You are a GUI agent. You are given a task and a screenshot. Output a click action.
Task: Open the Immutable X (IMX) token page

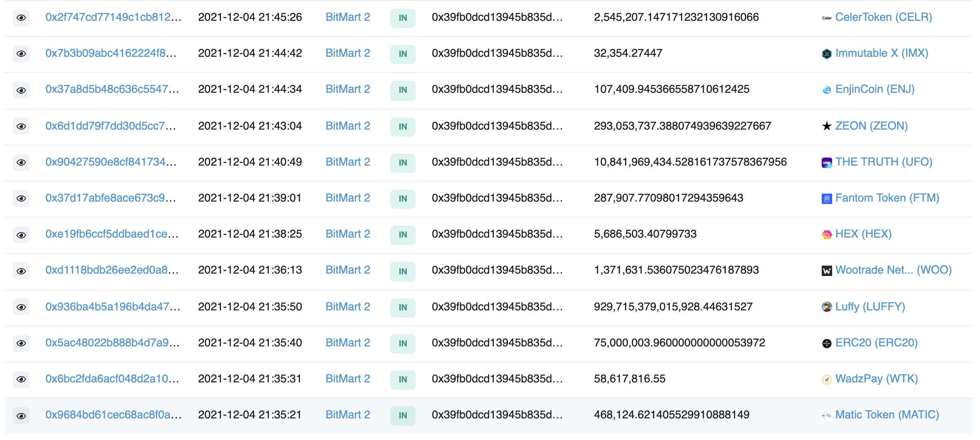[x=882, y=53]
